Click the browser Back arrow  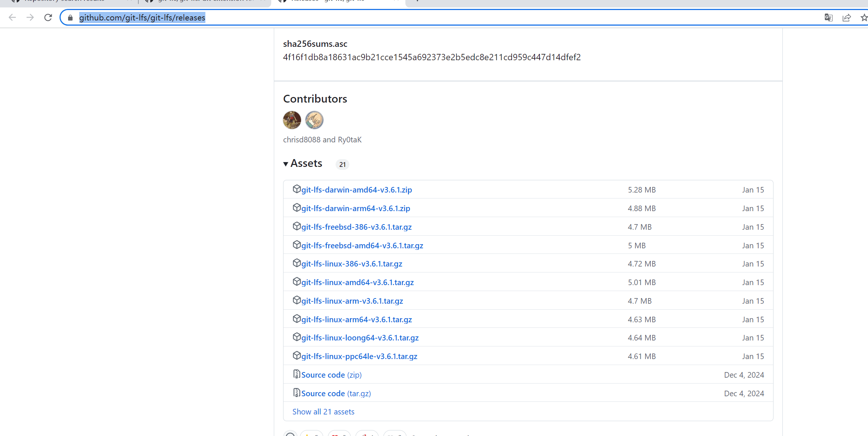click(x=12, y=17)
